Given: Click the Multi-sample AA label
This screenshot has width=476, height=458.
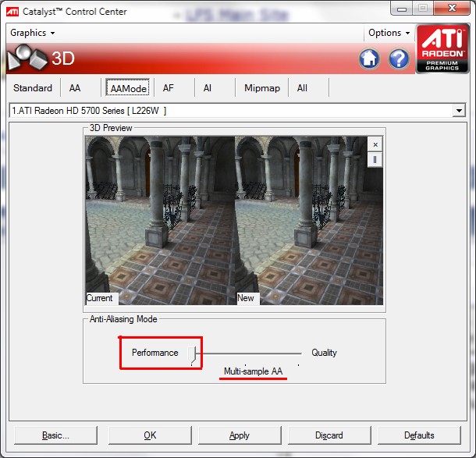Looking at the screenshot, I should point(253,371).
